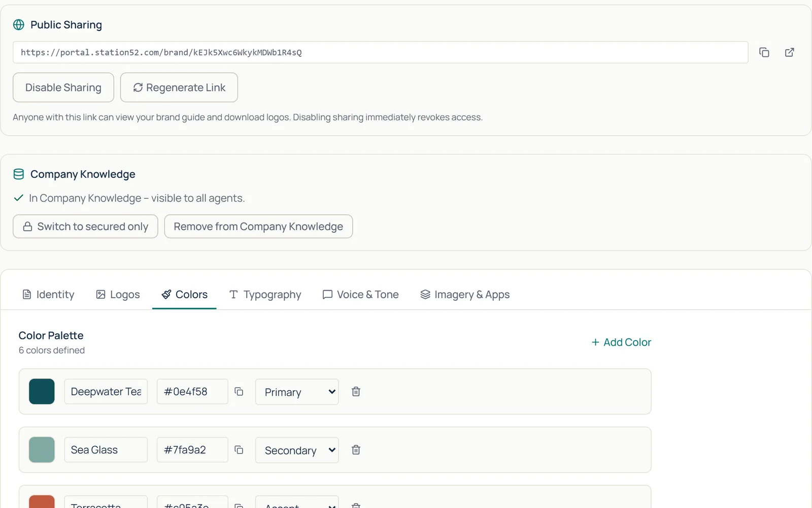Viewport: 812px width, 508px height.
Task: Click 'In Company Knowledge' status text
Action: point(137,198)
